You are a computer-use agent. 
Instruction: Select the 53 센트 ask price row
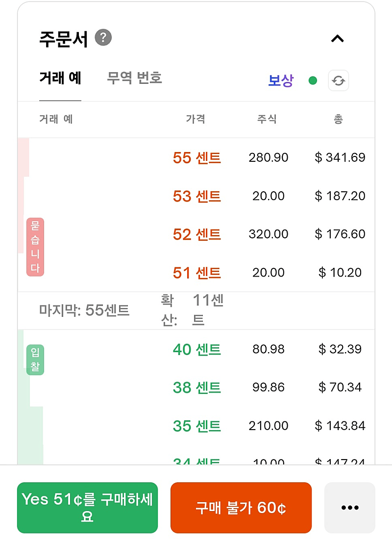pyautogui.click(x=197, y=196)
